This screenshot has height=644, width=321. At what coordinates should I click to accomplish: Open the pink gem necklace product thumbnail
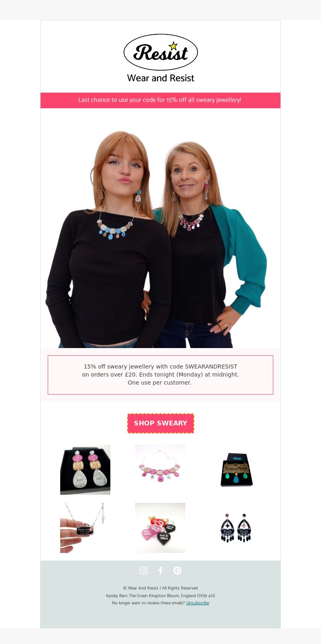click(160, 470)
